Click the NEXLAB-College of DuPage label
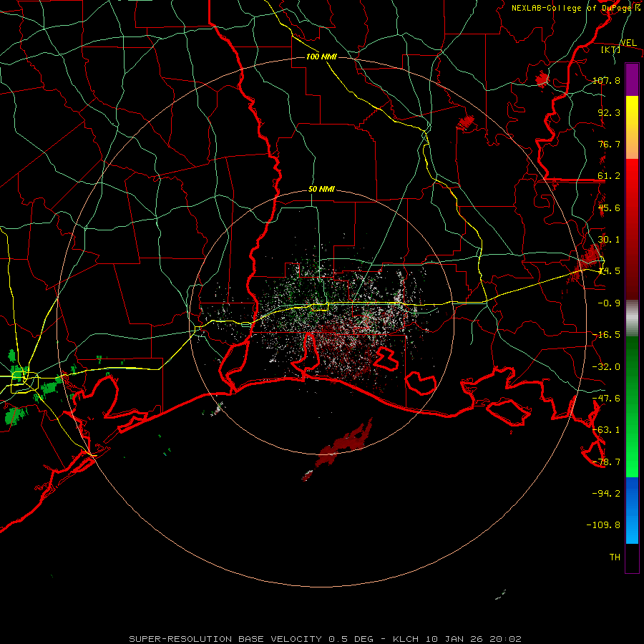 (575, 8)
